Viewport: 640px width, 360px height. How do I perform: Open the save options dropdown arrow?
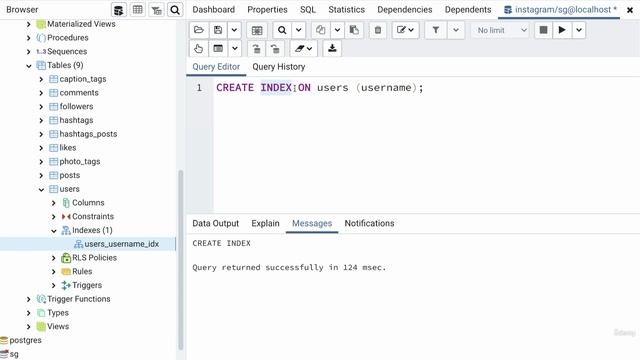[x=234, y=30]
